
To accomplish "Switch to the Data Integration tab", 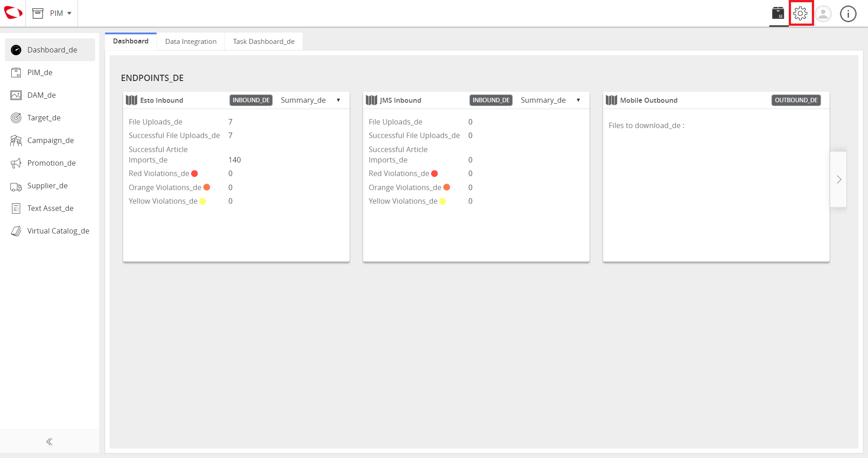I will pos(191,41).
